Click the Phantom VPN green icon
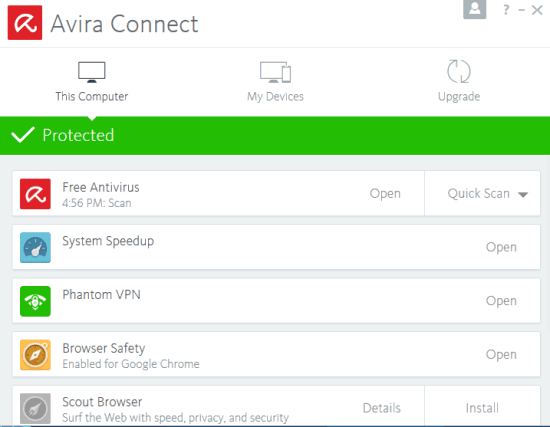The width and height of the screenshot is (550, 427). [35, 301]
